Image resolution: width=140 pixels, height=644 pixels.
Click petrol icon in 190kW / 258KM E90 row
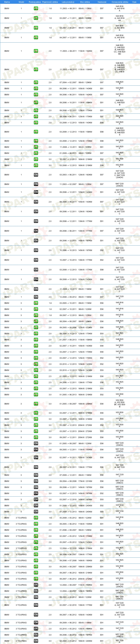(x=36, y=404)
